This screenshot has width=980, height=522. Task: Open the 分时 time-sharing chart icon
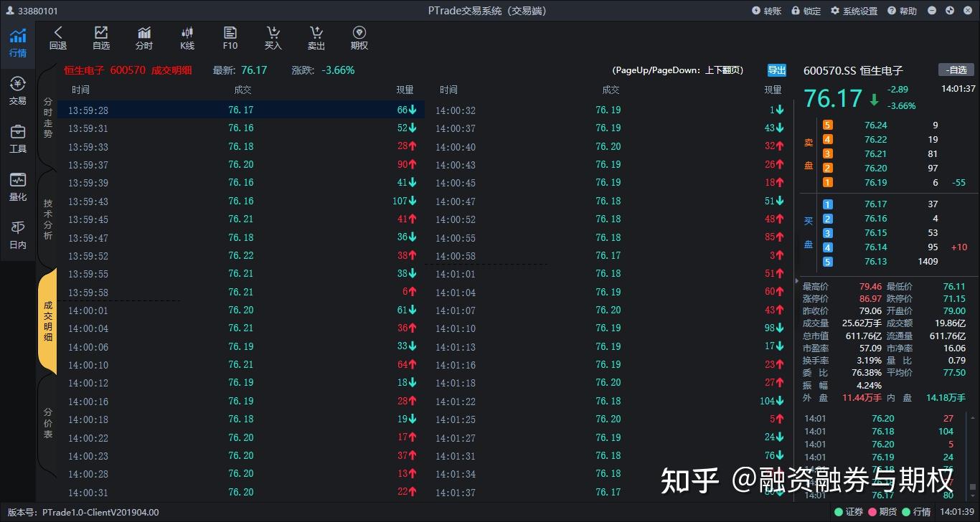point(144,38)
